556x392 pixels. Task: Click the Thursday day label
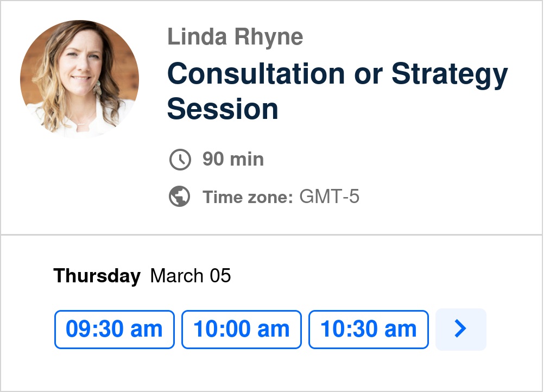[x=97, y=276]
